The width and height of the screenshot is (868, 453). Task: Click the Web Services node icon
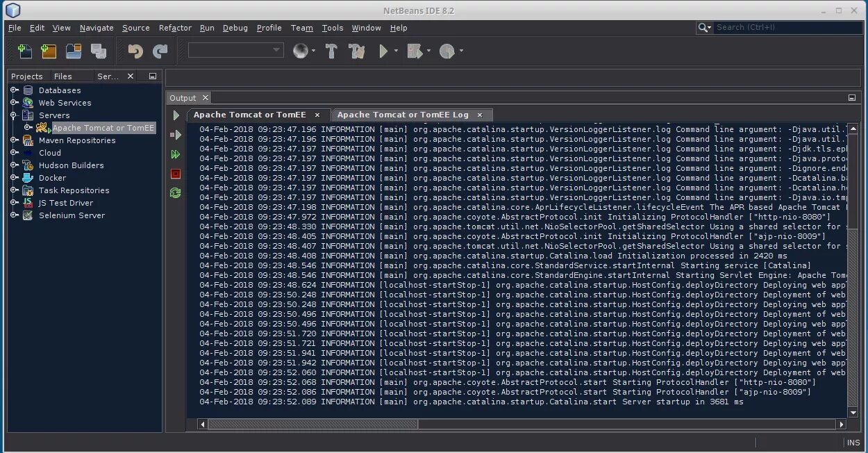coord(28,103)
